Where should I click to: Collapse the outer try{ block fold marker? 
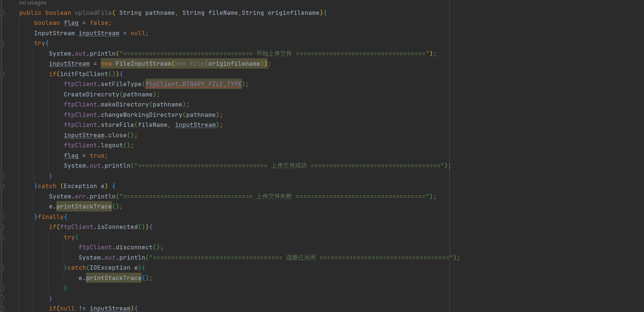[2, 44]
